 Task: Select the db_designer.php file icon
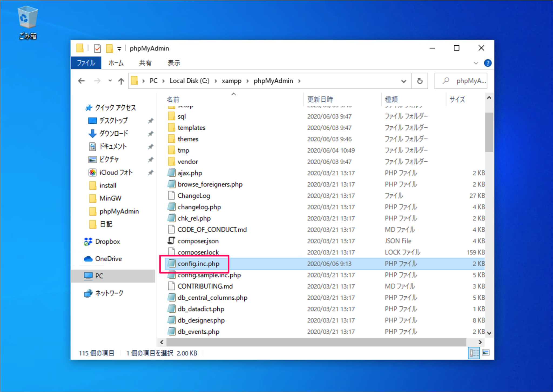[171, 320]
